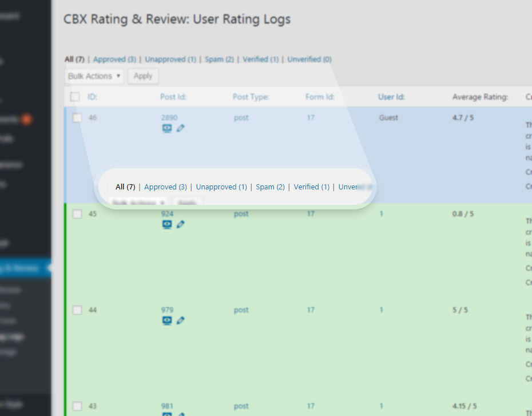Sort by the User Id column header
The height and width of the screenshot is (416, 532).
coord(391,97)
